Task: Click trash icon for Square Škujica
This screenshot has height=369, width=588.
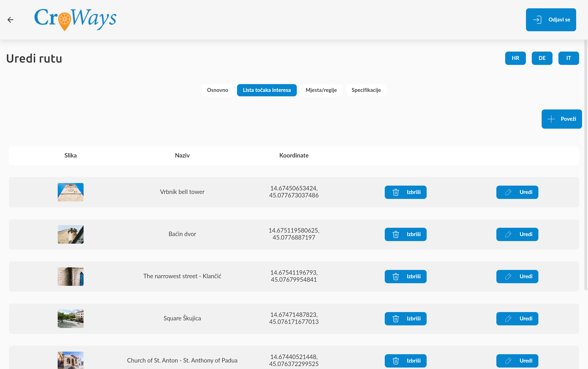Action: pos(395,319)
